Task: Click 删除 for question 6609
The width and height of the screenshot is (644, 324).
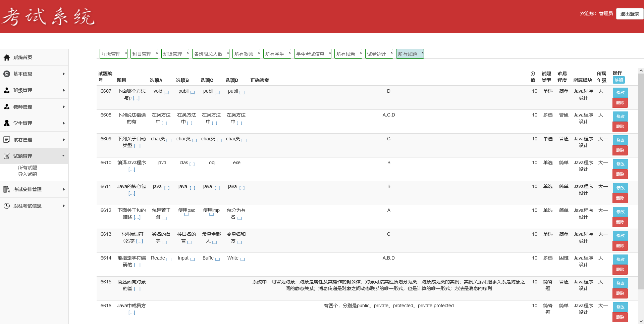Action: 620,150
